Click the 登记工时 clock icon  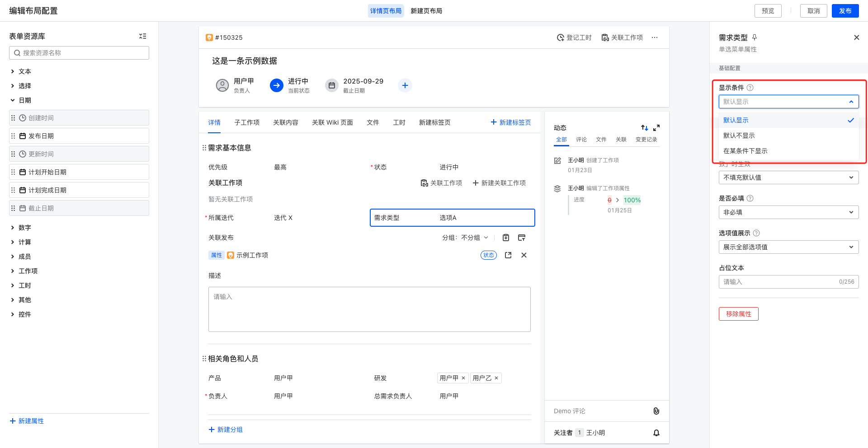tap(561, 37)
